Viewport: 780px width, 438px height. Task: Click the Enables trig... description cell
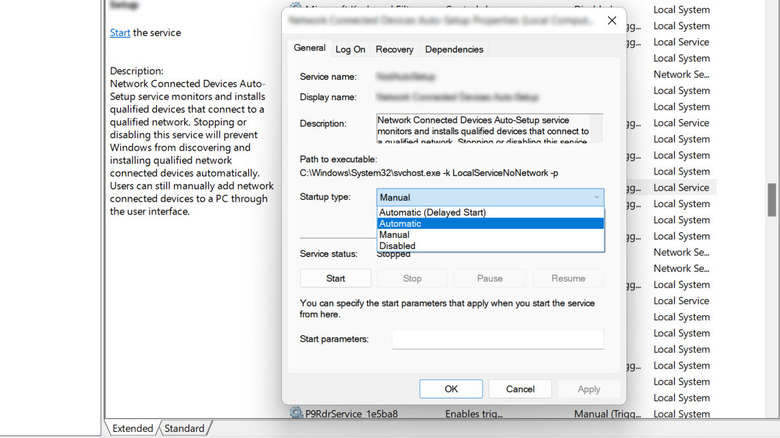pyautogui.click(x=474, y=414)
